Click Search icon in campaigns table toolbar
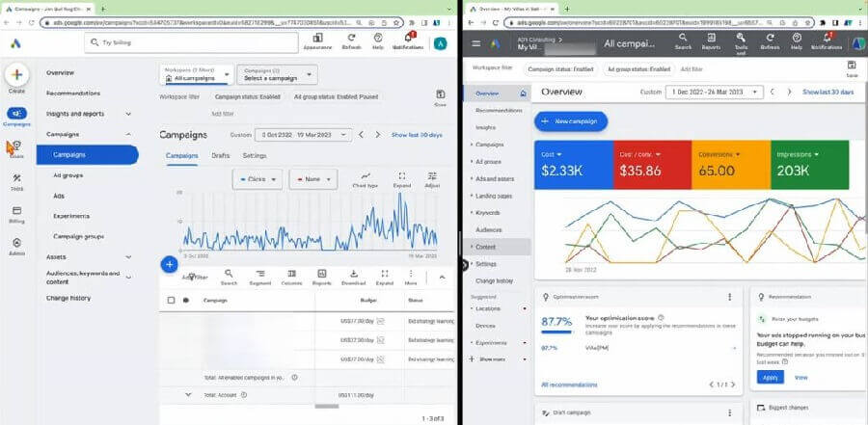Viewport: 868px width, 425px height. click(x=229, y=274)
